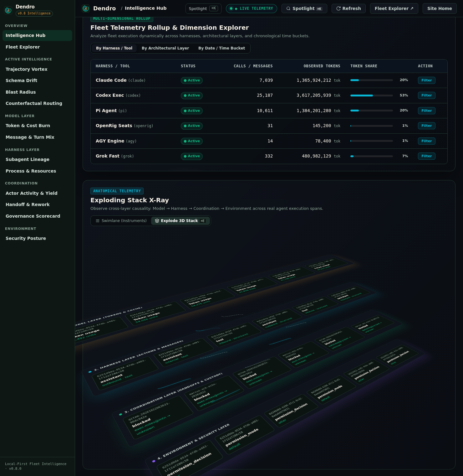Filter by Codex Exec harness
The image size is (463, 476).
[x=426, y=96]
